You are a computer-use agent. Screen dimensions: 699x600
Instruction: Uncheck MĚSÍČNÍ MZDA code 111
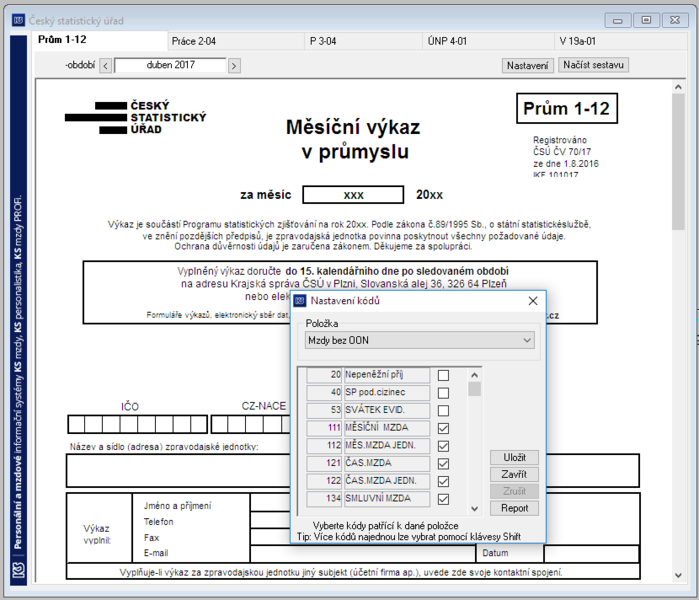coord(443,428)
